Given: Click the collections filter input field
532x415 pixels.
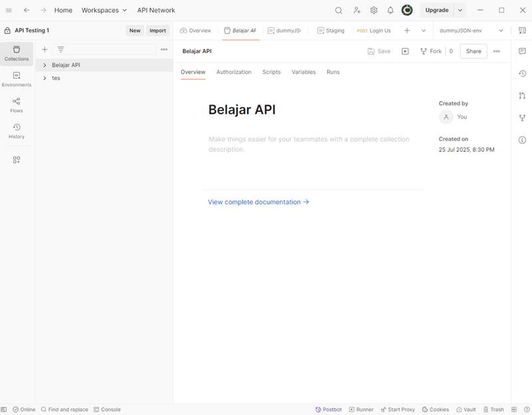Looking at the screenshot, I should coord(106,50).
